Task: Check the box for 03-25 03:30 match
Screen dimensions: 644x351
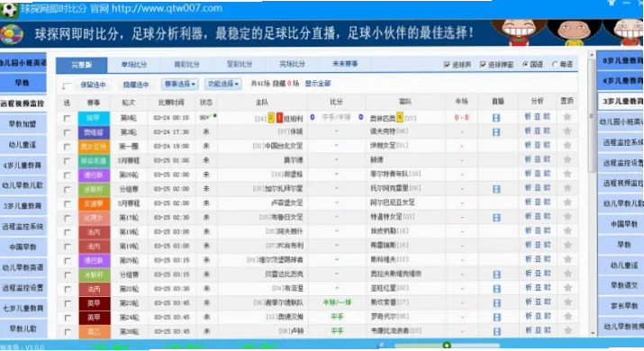Action: pyautogui.click(x=67, y=290)
